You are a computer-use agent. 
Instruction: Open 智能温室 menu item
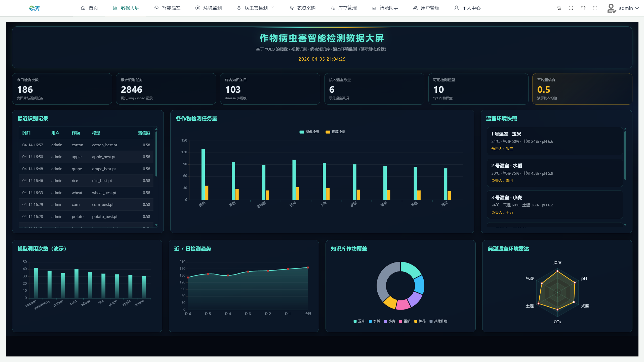click(x=167, y=8)
